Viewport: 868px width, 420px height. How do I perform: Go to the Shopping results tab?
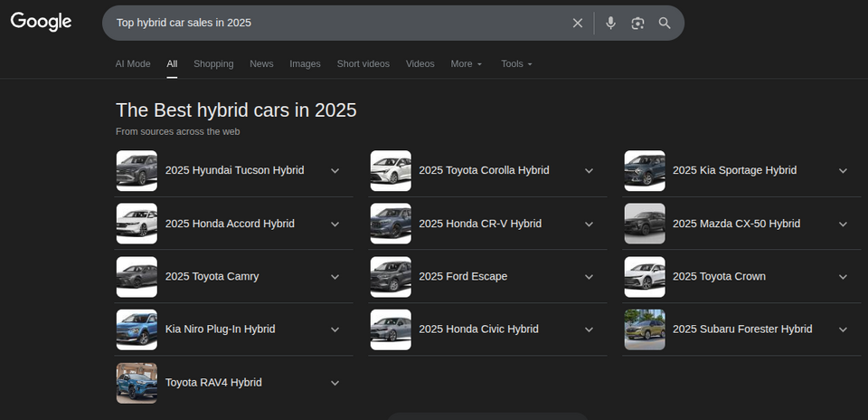(x=213, y=63)
